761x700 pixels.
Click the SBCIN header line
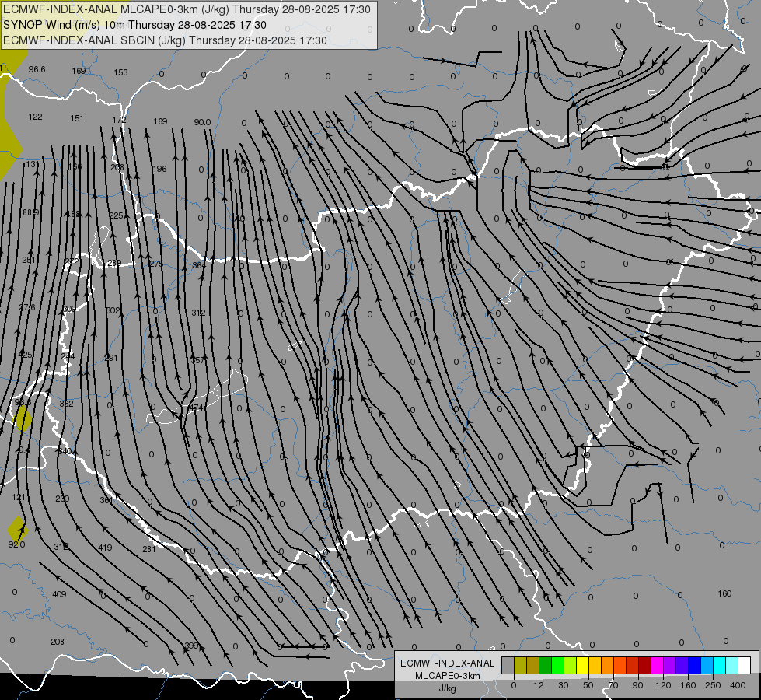pos(165,40)
